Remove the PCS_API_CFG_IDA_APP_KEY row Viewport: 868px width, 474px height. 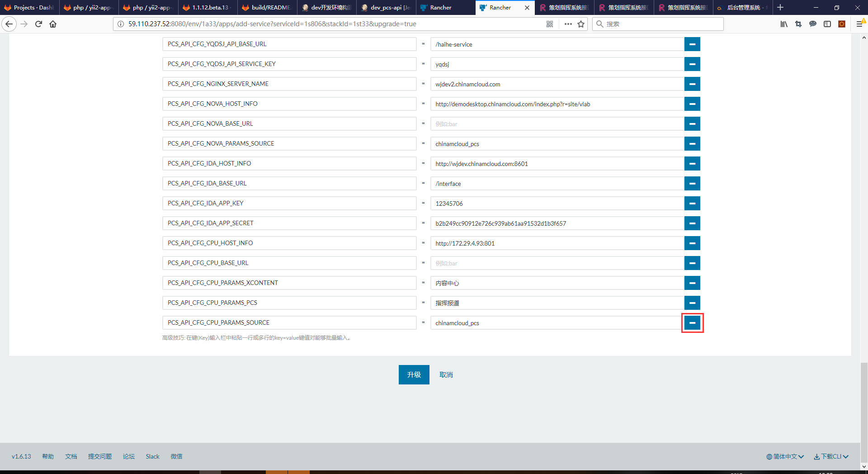click(692, 204)
